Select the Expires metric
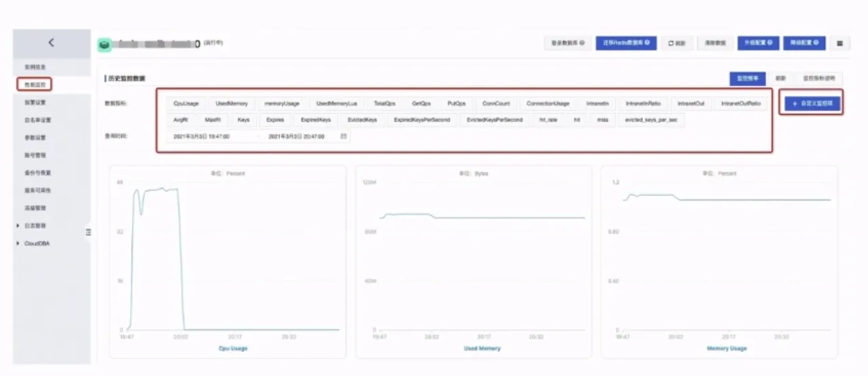868x376 pixels. (275, 120)
